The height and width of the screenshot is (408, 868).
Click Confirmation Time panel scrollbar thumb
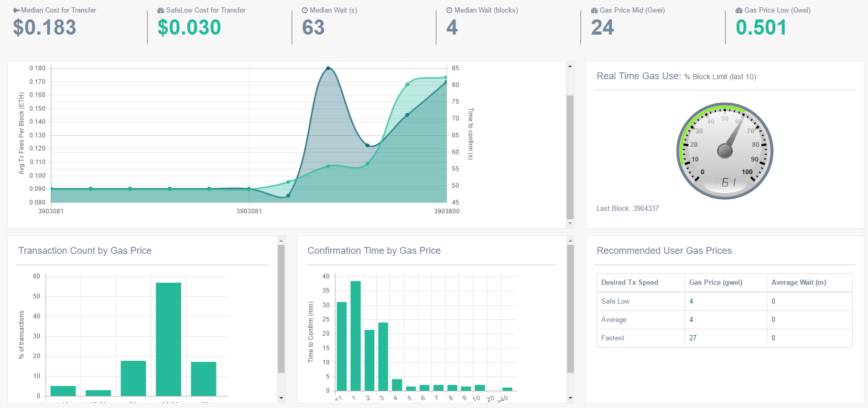[570, 309]
